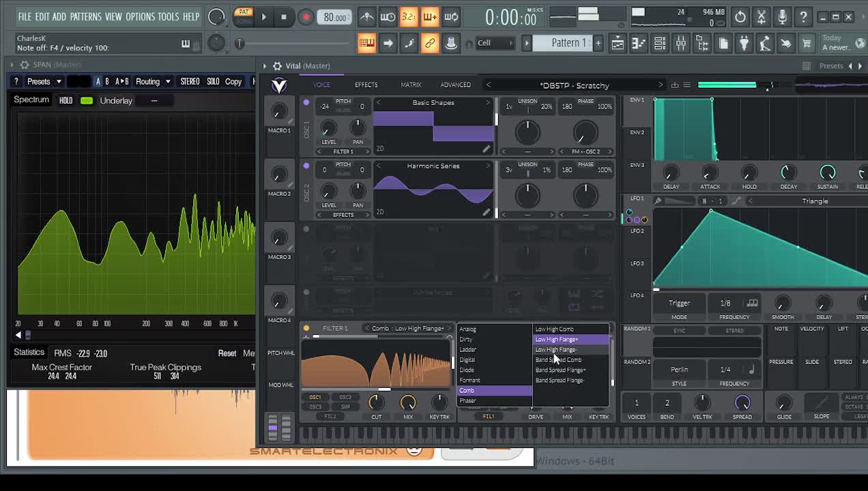The width and height of the screenshot is (868, 491).
Task: Click the red Record button
Action: [306, 17]
